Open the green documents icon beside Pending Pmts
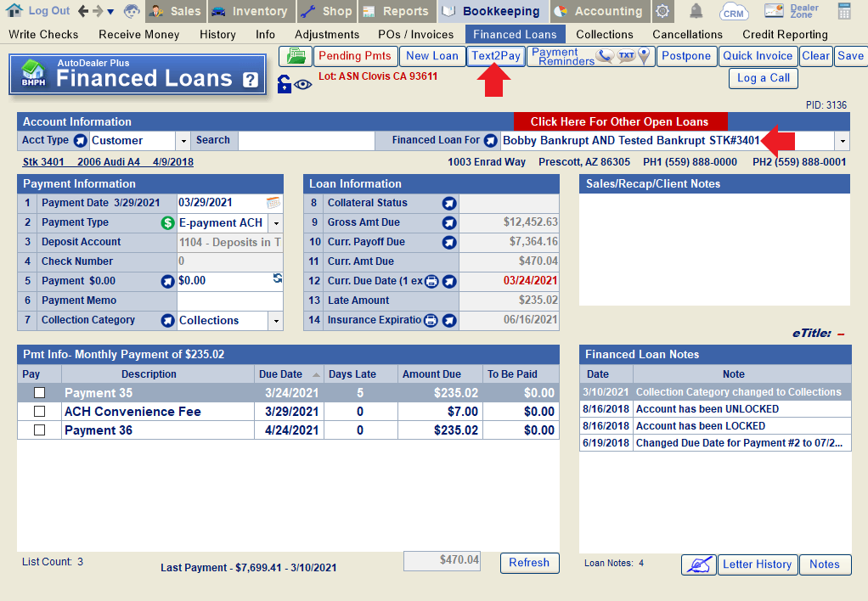 (295, 56)
